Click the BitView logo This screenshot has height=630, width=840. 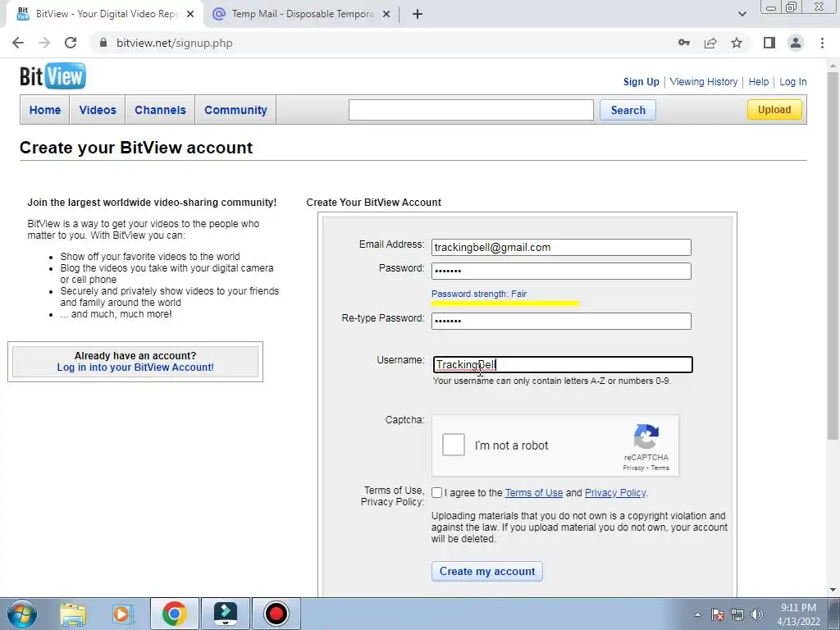coord(52,76)
